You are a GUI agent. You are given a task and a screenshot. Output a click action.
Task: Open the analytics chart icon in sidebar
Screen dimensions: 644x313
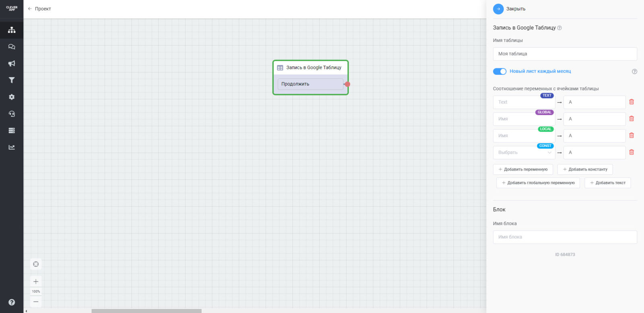point(12,147)
